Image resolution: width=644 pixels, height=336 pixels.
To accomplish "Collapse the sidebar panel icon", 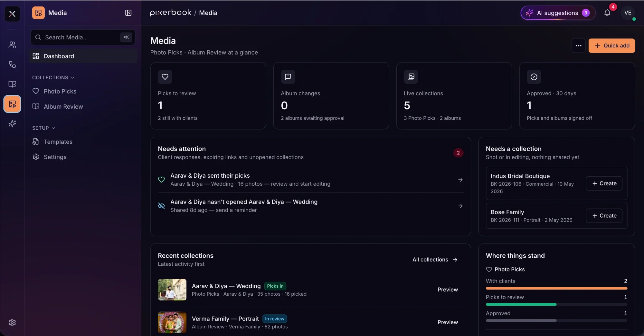I will (128, 13).
